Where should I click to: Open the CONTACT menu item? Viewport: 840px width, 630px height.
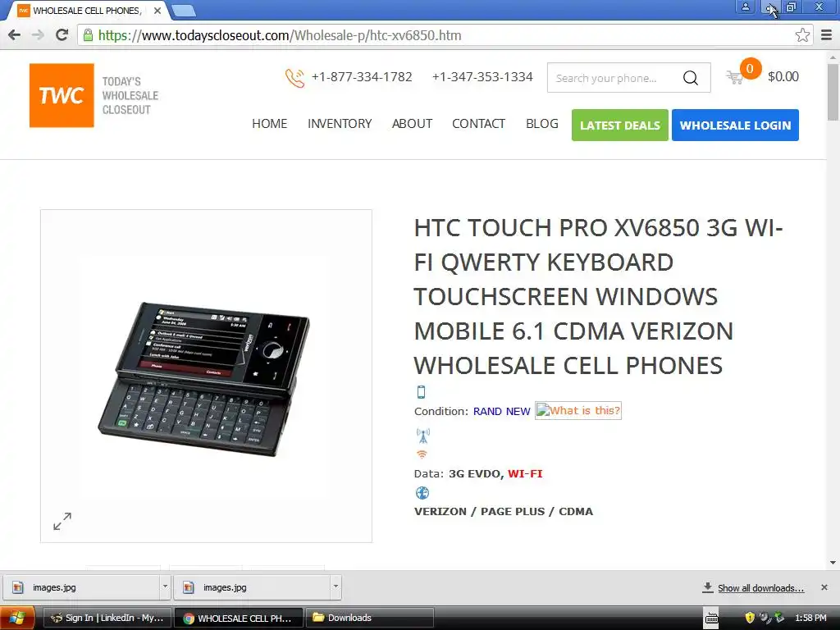coord(478,124)
